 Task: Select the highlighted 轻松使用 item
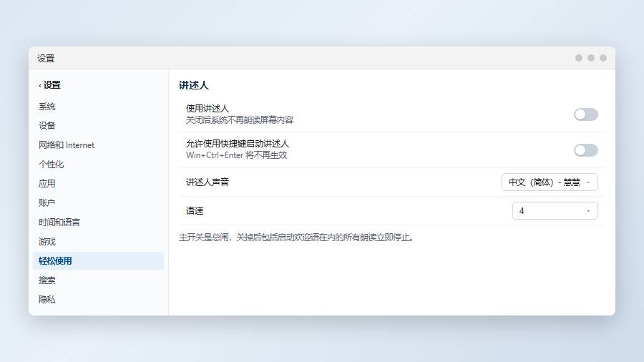click(x=98, y=260)
